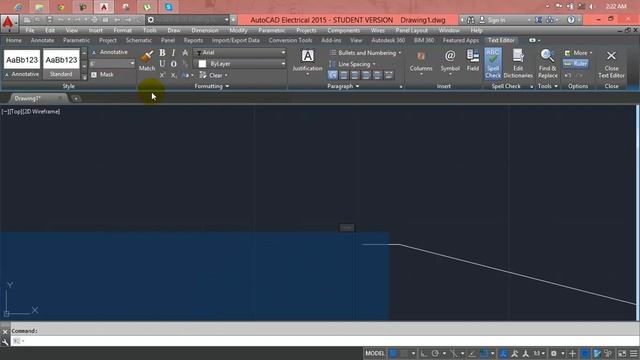The image size is (640, 360).
Task: Open Bullets and Numbering dropdown
Action: (x=366, y=53)
